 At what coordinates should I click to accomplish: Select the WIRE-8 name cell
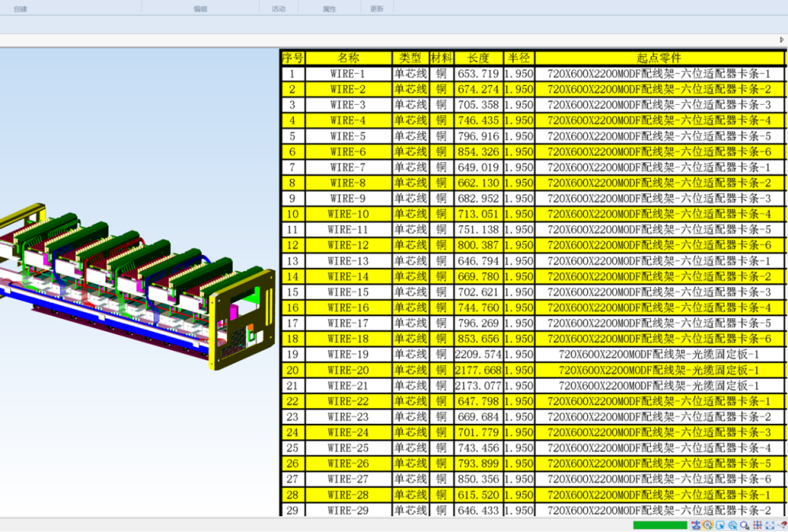(x=348, y=183)
